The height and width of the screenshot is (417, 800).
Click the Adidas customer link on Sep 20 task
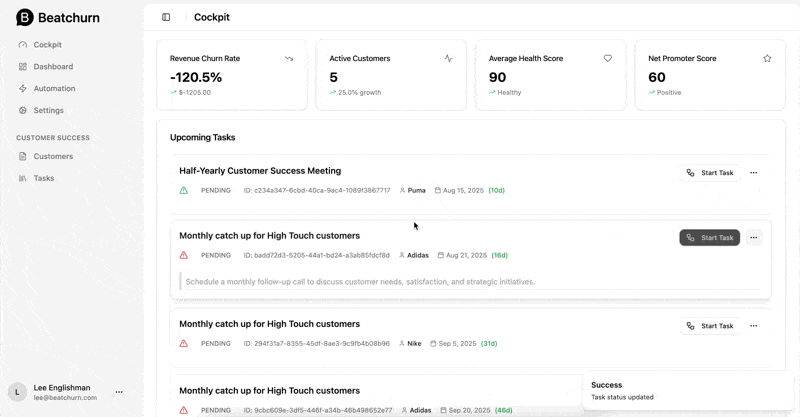[x=420, y=410]
